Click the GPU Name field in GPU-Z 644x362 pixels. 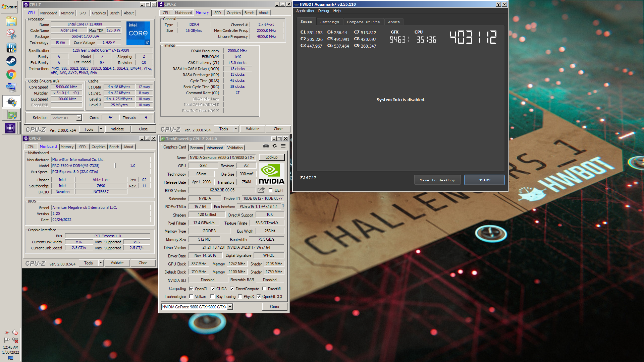222,158
